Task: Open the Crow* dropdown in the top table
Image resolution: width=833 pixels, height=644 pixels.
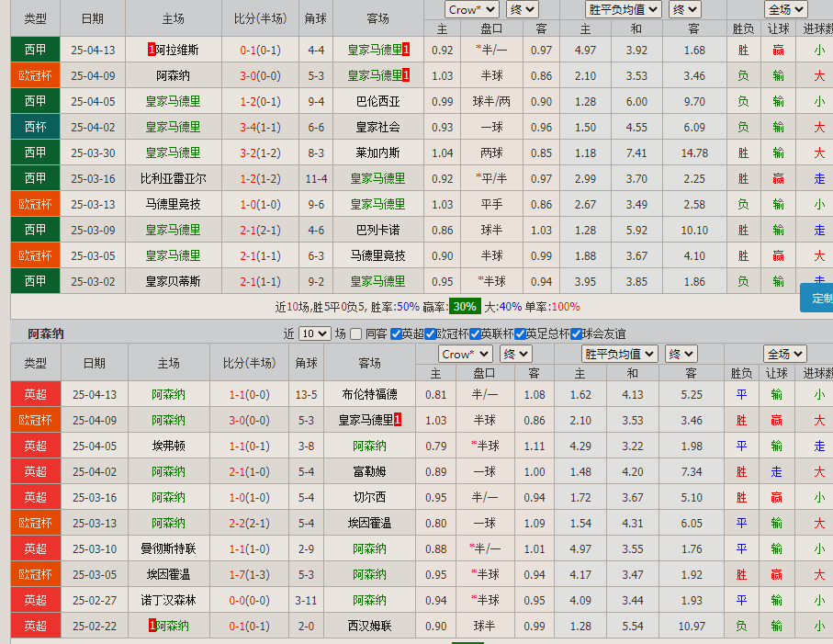Action: [x=471, y=9]
